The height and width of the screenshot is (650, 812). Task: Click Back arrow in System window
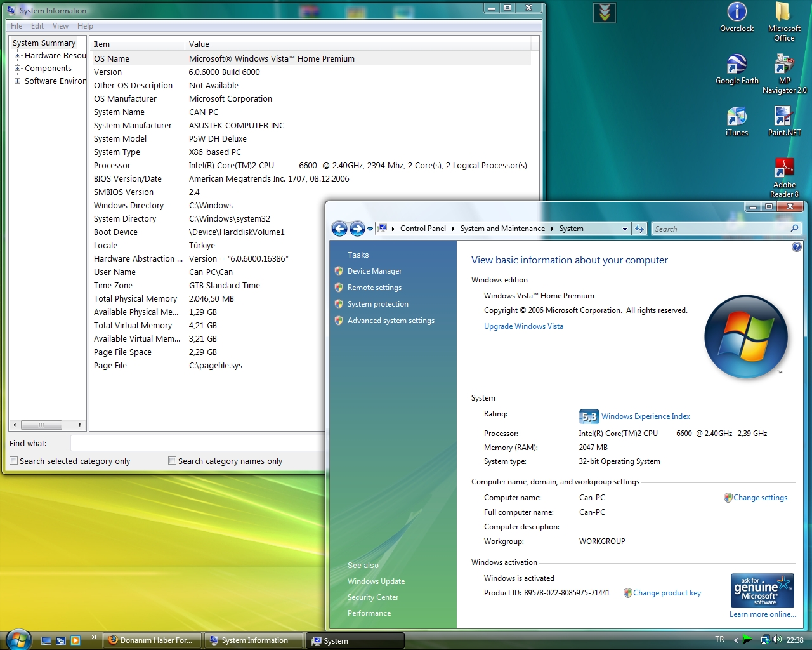click(x=339, y=229)
